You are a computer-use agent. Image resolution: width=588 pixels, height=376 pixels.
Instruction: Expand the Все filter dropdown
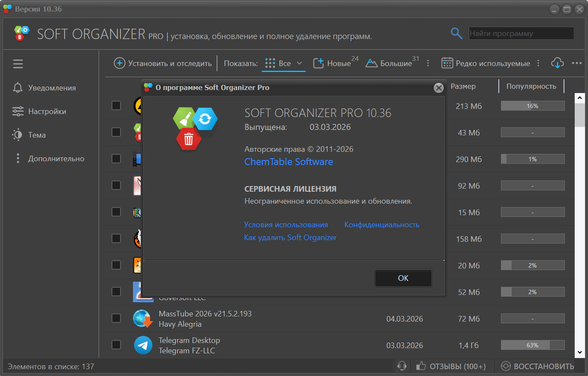[299, 63]
